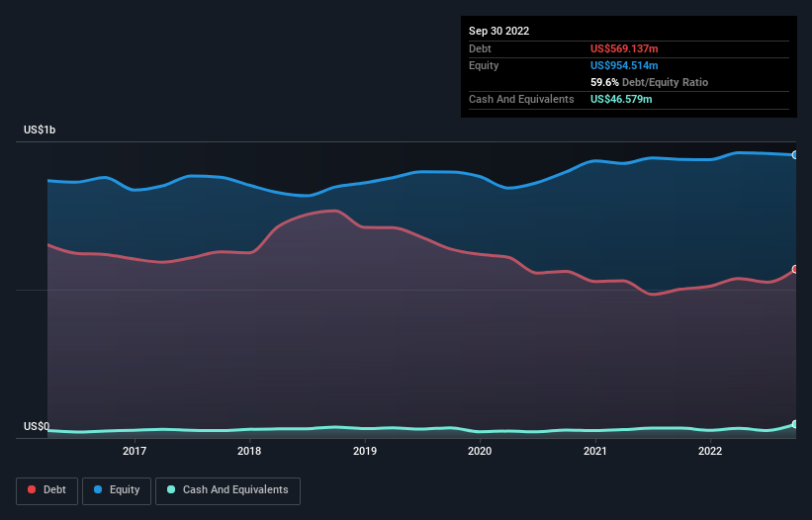This screenshot has height=520, width=812.
Task: Click the 2019 x-axis label
Action: [365, 451]
